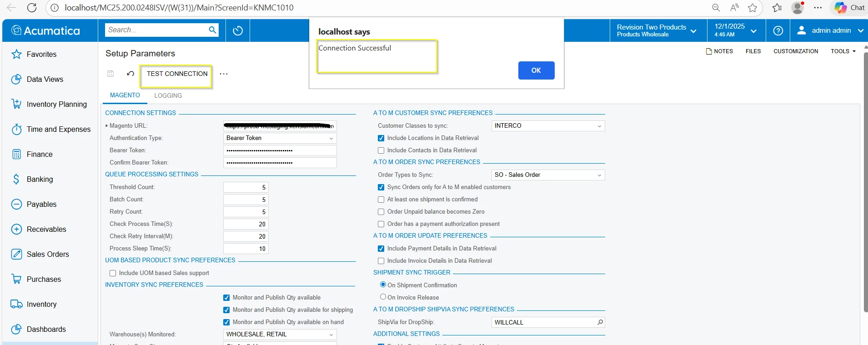Check Order Unpaid balance becomes Zero
Viewport: 868px width, 345px height.
[x=381, y=212]
